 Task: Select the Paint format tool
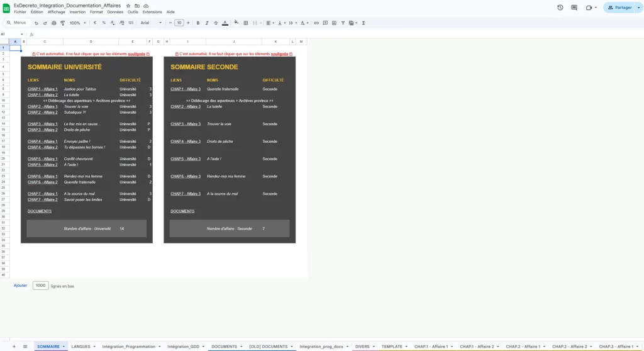coord(62,23)
